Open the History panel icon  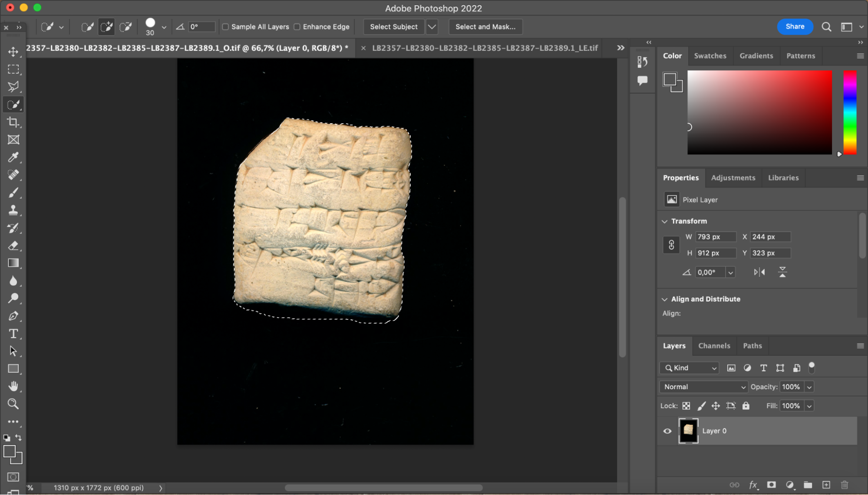tap(643, 62)
